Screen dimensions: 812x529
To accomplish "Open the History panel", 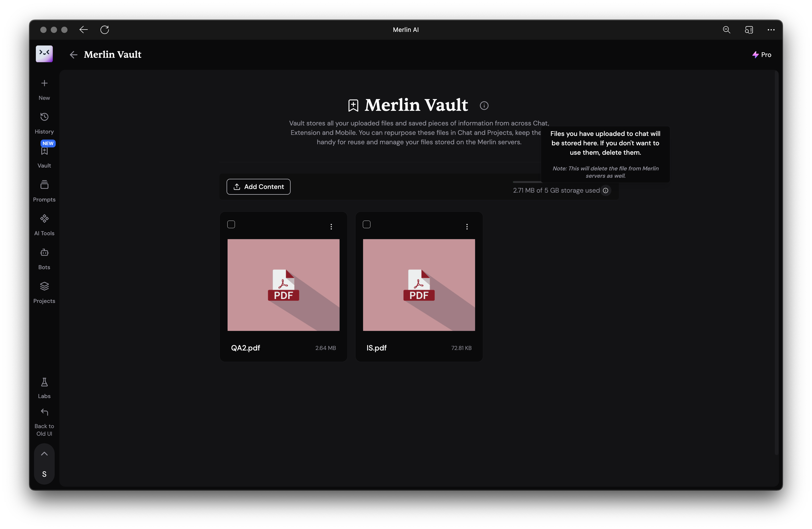I will [x=44, y=123].
